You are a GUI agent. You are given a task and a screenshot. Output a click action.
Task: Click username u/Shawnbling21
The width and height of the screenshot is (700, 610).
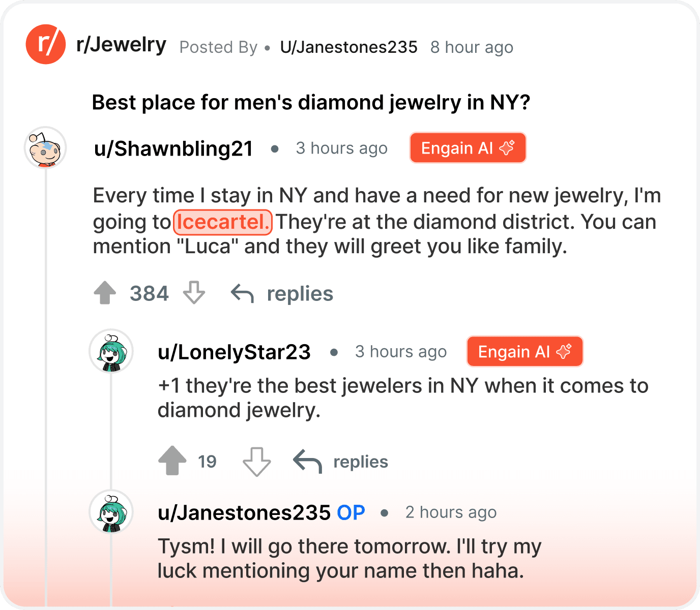click(x=173, y=148)
